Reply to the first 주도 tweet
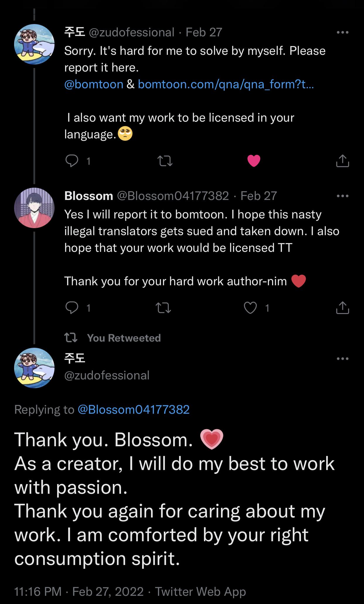The image size is (364, 604). pos(72,161)
